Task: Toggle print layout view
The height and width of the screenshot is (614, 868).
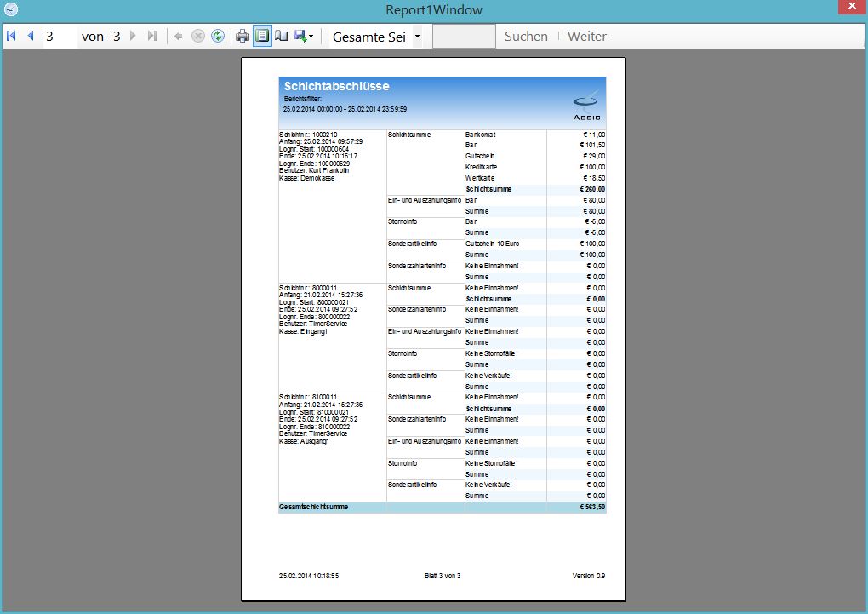Action: (x=262, y=36)
